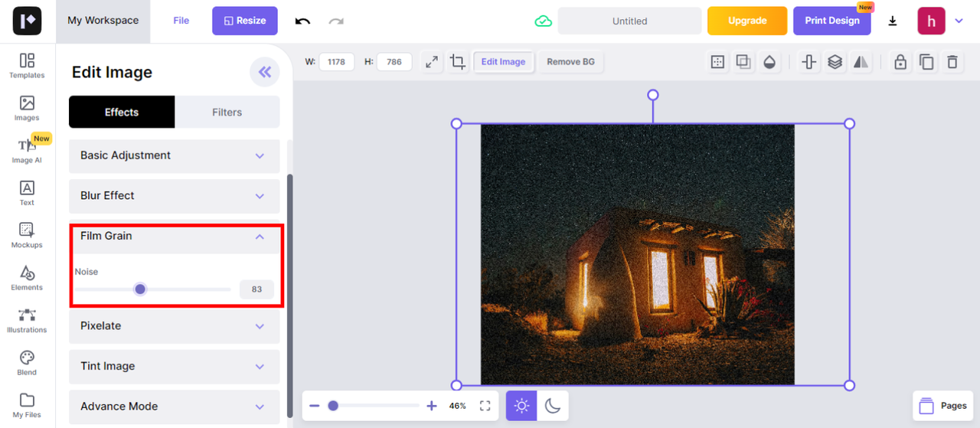This screenshot has height=428, width=980.
Task: Click the Remove BG button
Action: [570, 62]
